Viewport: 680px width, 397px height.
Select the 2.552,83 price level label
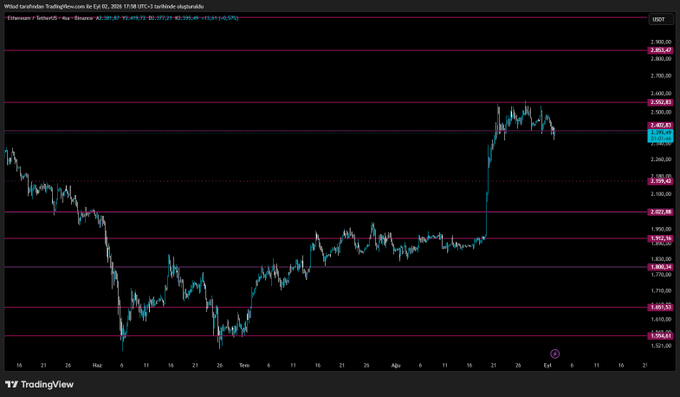(661, 102)
